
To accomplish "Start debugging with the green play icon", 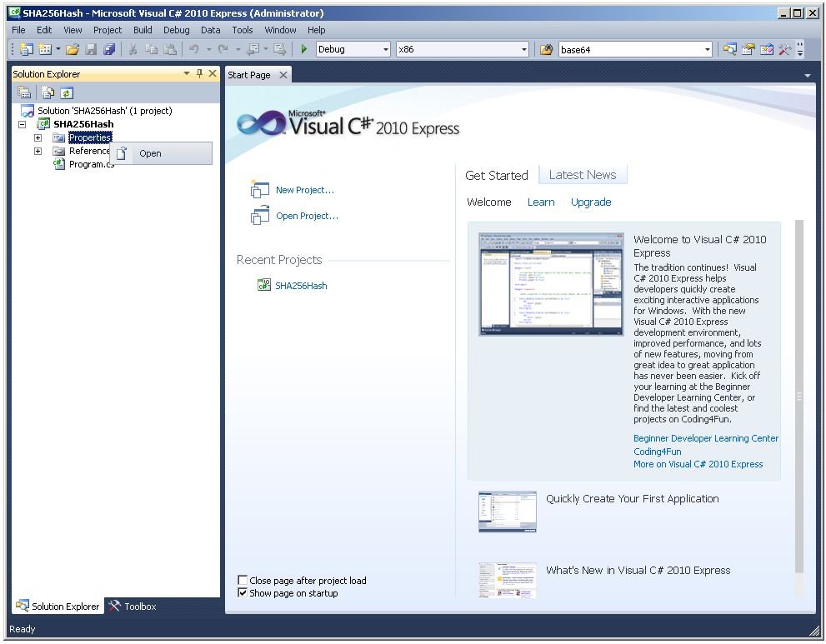I will click(304, 49).
